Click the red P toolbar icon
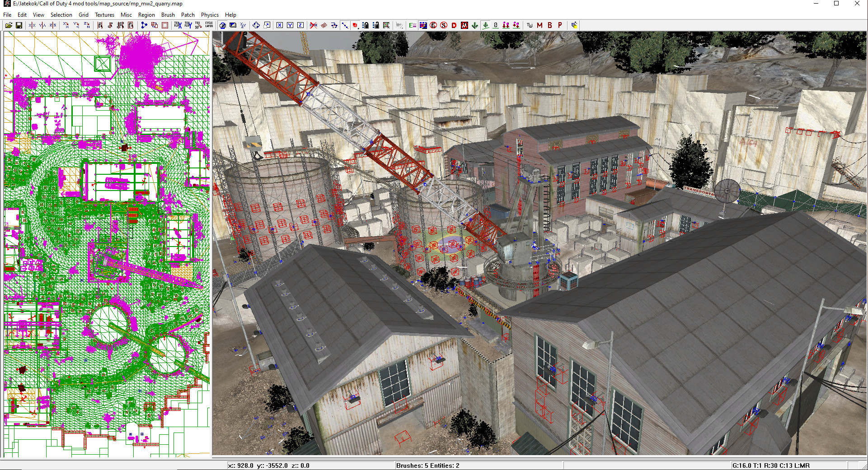868x470 pixels. click(x=560, y=25)
